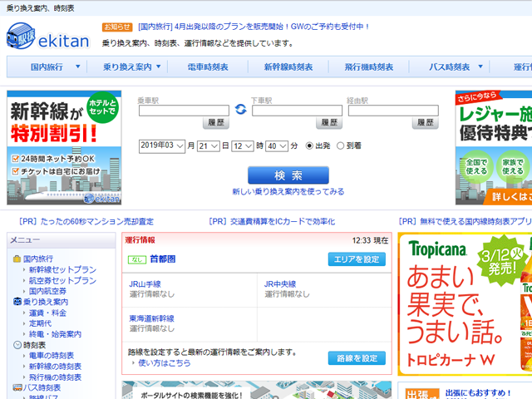Open the minute dropdown showing 40
Viewport: 532px width, 399px height.
[276, 145]
